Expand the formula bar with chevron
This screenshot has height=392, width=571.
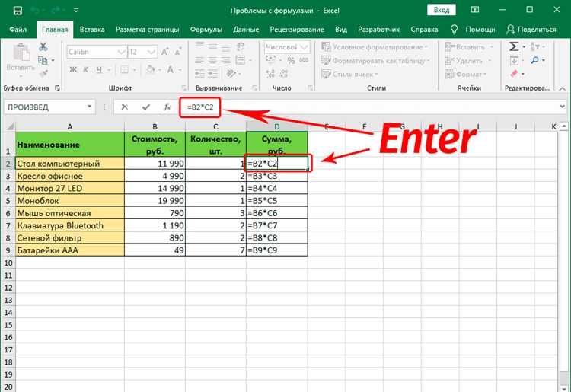pyautogui.click(x=563, y=107)
